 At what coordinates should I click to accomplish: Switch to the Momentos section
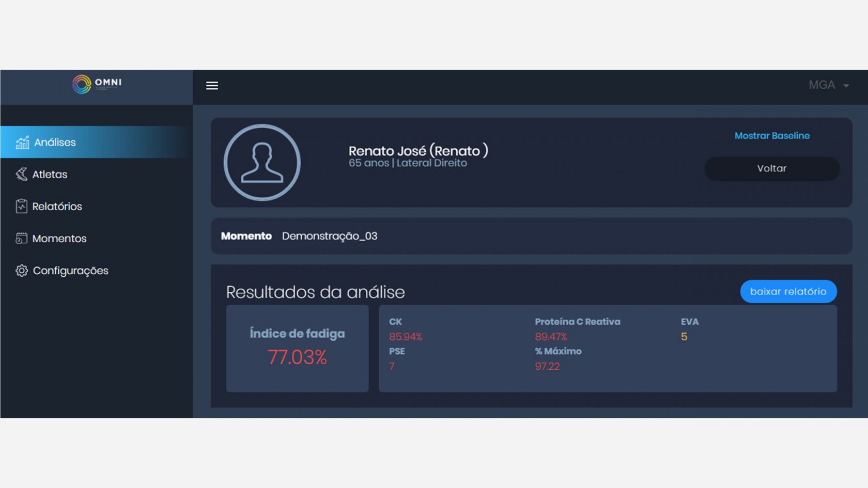point(59,238)
